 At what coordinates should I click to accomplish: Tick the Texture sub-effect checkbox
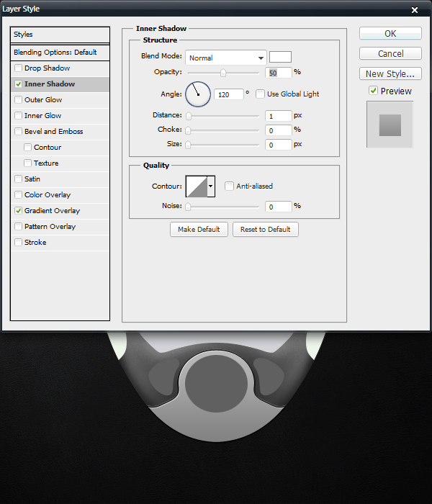(27, 163)
